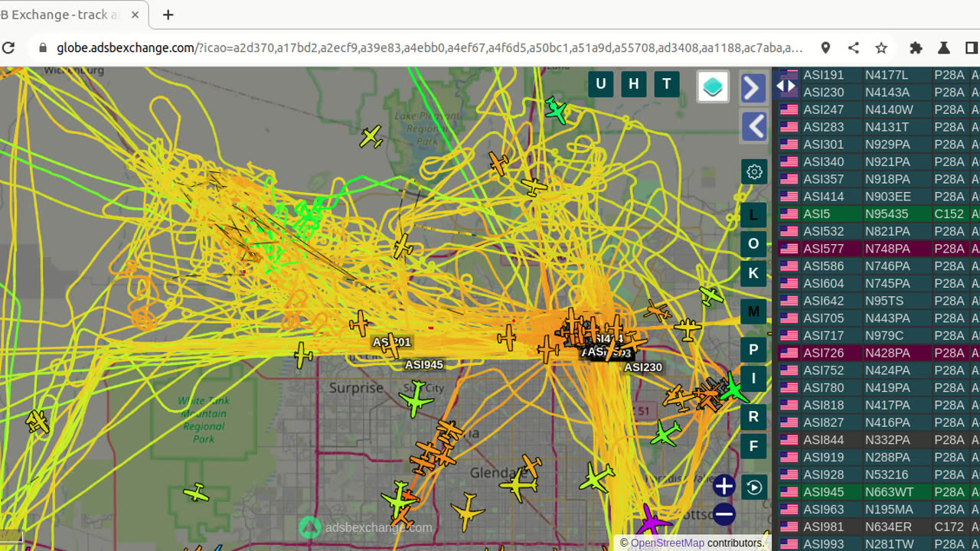Click the R map button
Viewport: 980px width, 551px height.
coord(753,416)
